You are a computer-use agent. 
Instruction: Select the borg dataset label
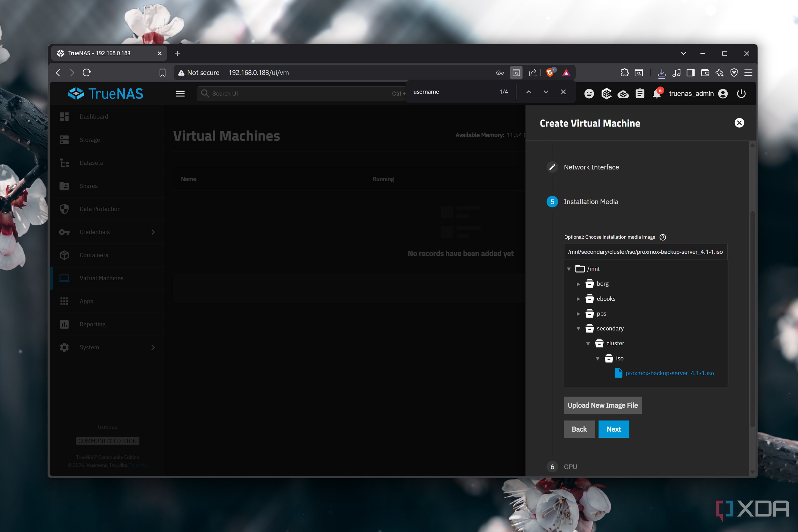603,284
